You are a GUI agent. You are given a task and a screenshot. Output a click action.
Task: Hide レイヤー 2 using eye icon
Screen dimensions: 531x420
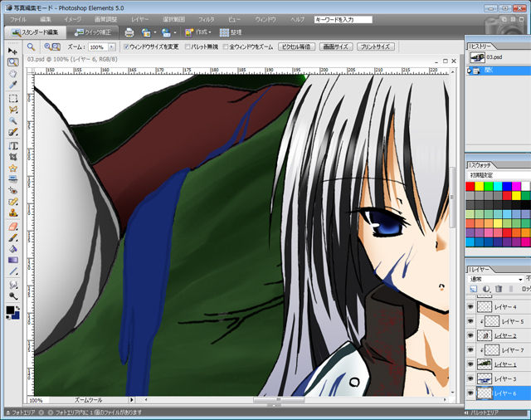(470, 335)
